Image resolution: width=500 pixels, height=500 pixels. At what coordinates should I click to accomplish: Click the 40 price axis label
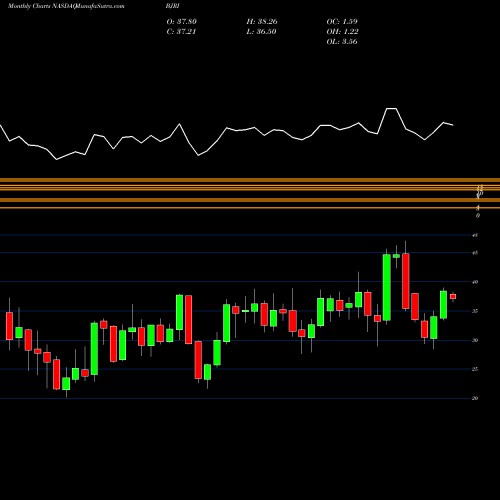pyautogui.click(x=475, y=282)
